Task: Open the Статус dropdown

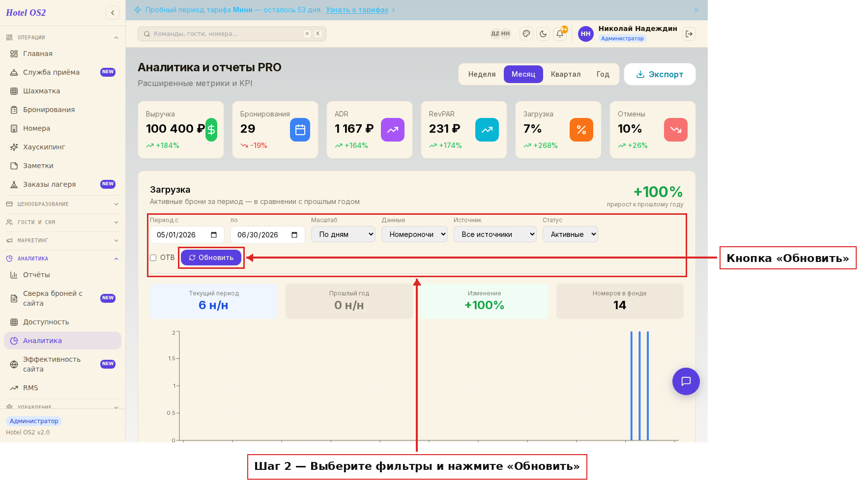Action: (x=570, y=234)
